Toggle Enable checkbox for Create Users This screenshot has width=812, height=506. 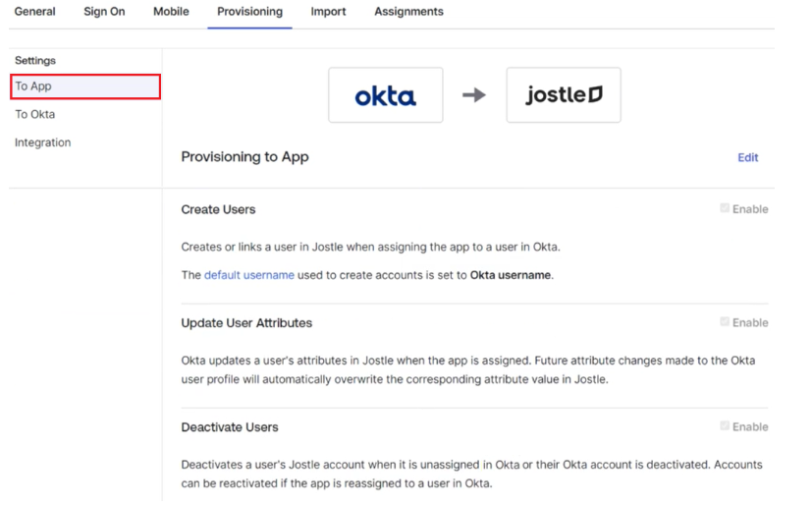725,208
